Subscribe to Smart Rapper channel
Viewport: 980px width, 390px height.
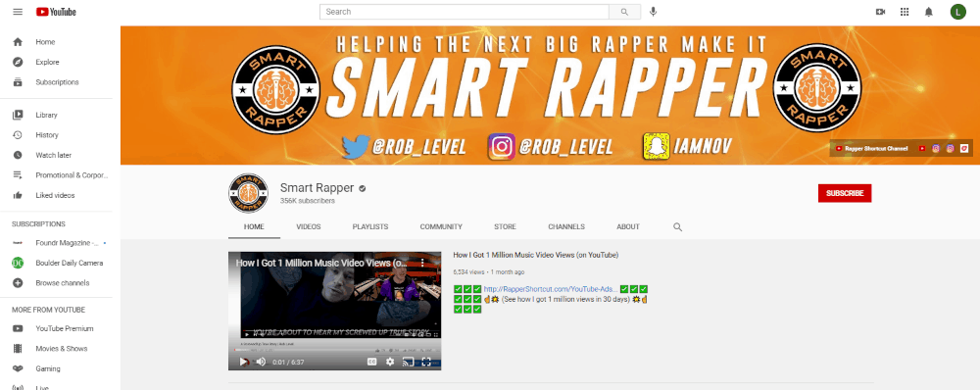pyautogui.click(x=845, y=193)
